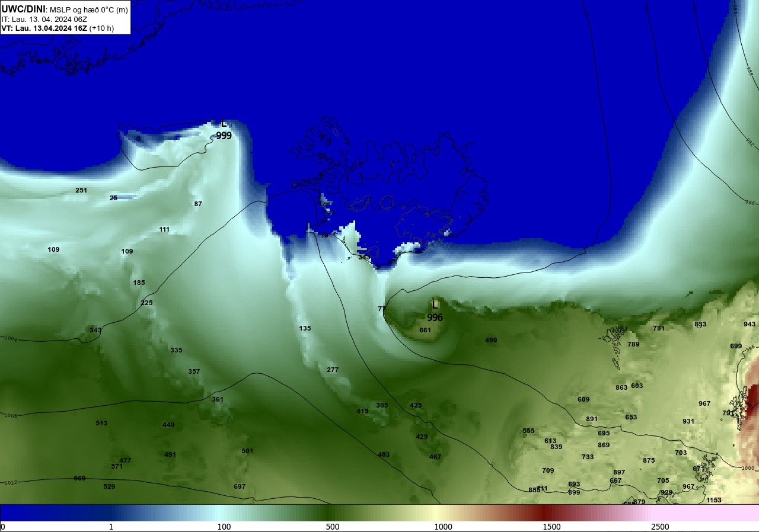Click the freezing level value 483
Viewport: 759px width, 532px height.
(x=384, y=454)
